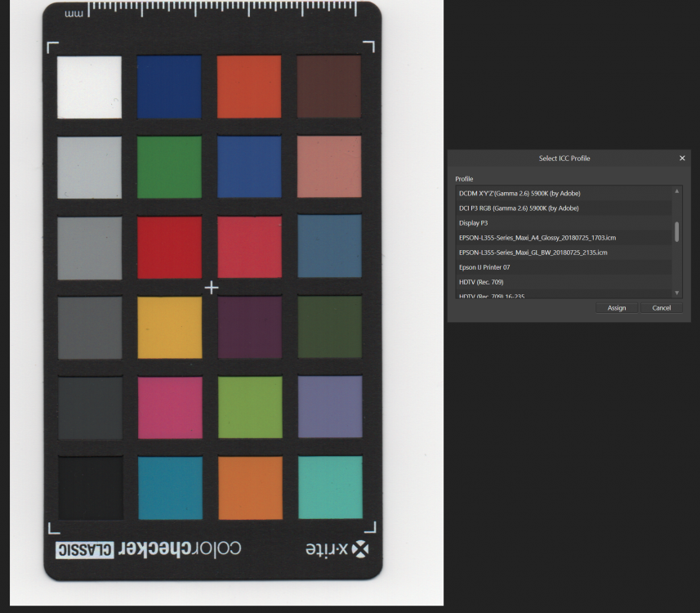Click the white patch on the color checker
700x613 pixels.
pyautogui.click(x=89, y=87)
